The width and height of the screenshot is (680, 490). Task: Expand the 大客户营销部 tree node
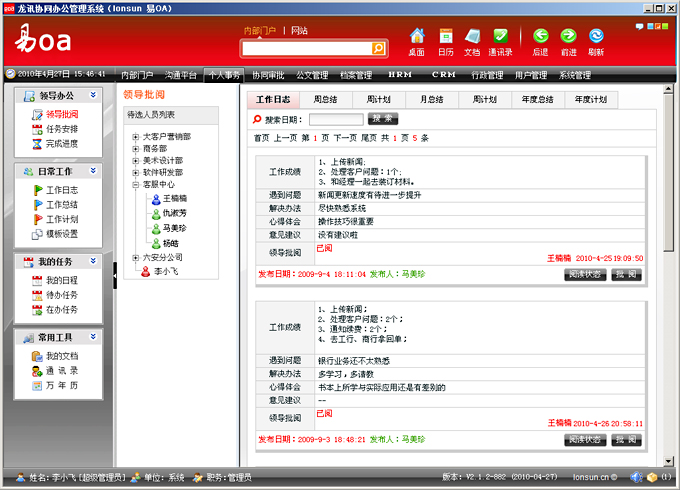[x=135, y=137]
